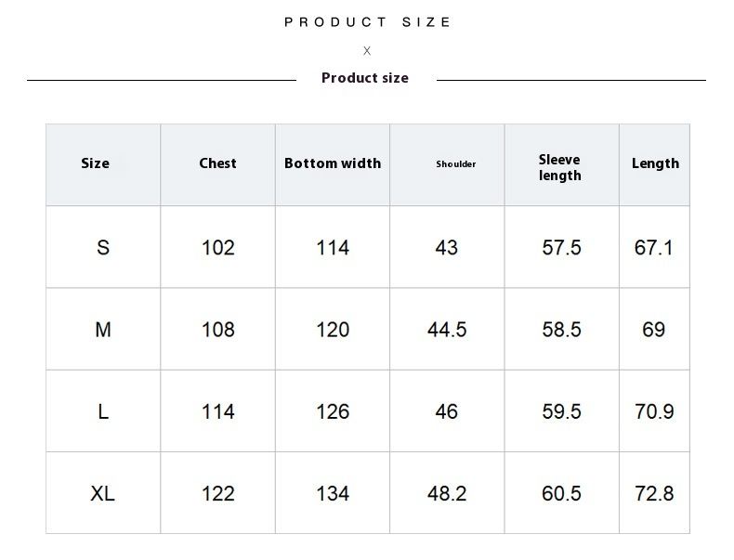Screen dimensions: 734x560
Task: Select shoulder value 44.5 for size M
Action: pyautogui.click(x=447, y=330)
